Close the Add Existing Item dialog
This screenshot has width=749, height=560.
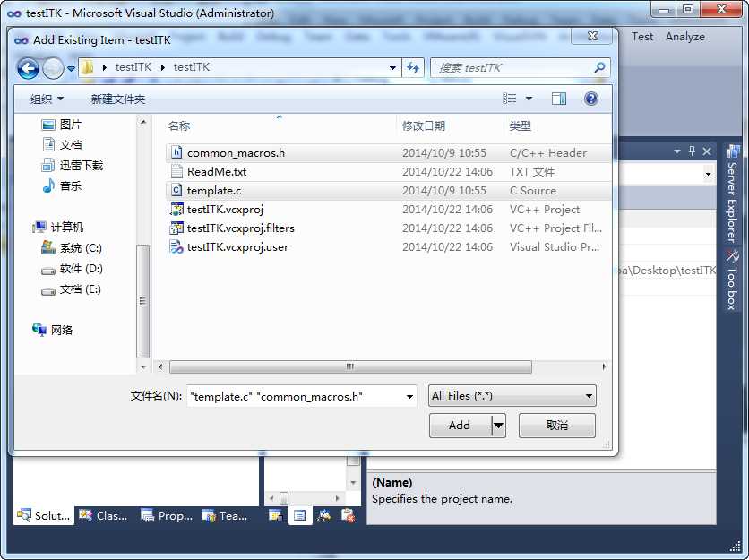(x=592, y=36)
